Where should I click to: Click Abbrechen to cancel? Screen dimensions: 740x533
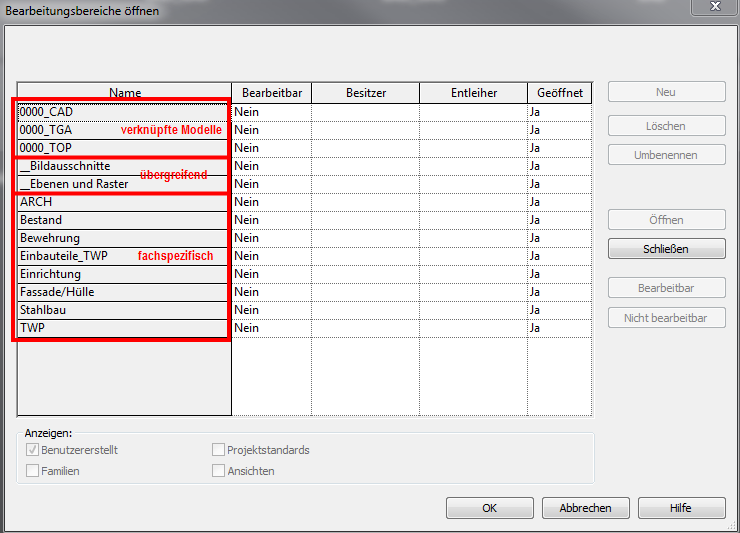585,508
